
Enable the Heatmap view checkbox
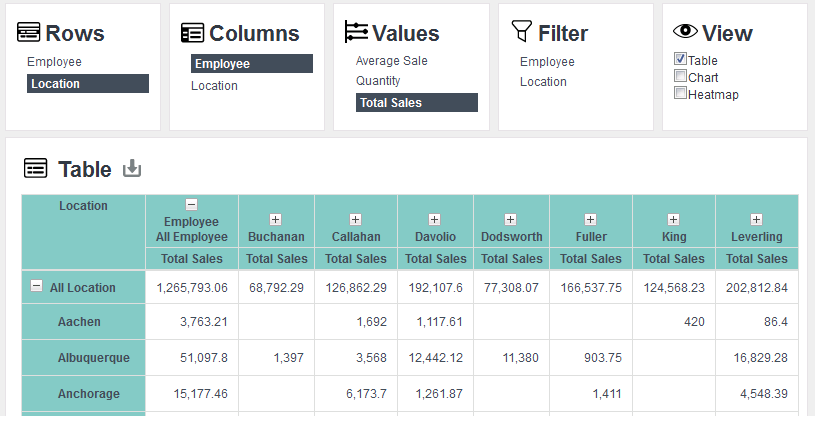(680, 93)
